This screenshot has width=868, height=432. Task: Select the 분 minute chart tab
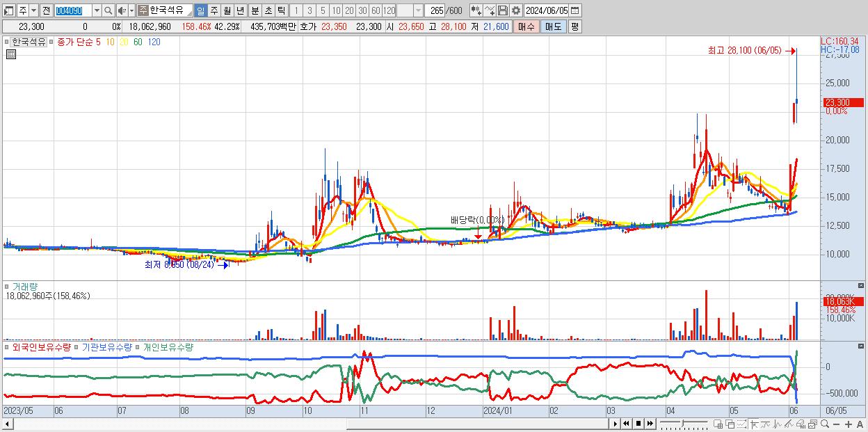[255, 10]
